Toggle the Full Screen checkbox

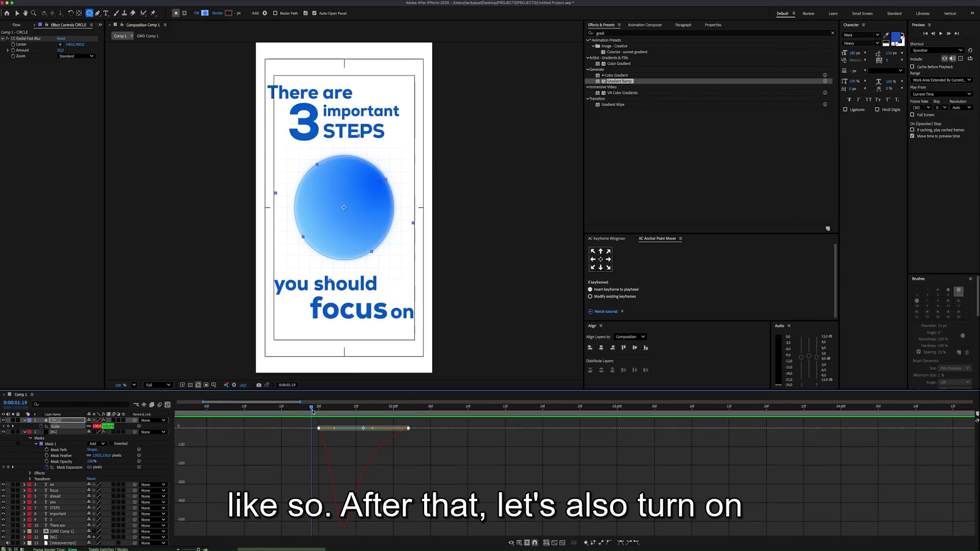[x=912, y=115]
